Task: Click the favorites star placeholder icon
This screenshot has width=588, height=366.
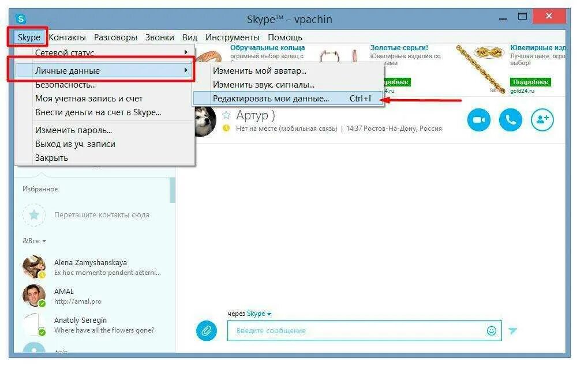Action: pyautogui.click(x=33, y=214)
